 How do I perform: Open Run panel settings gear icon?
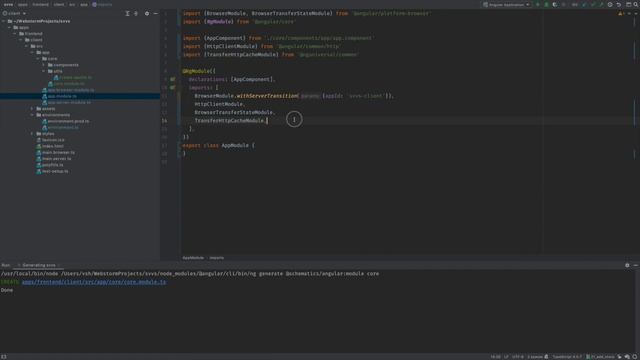pos(627,265)
